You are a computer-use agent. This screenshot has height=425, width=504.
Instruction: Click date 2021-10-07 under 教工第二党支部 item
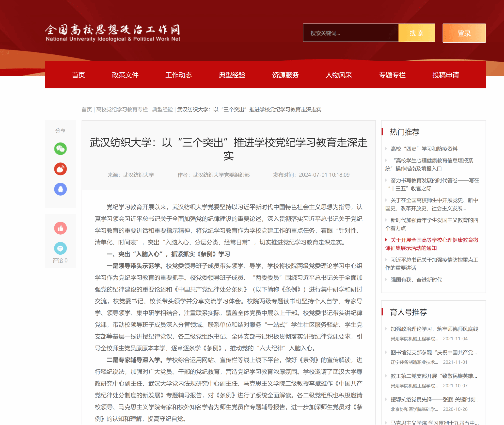point(455,386)
